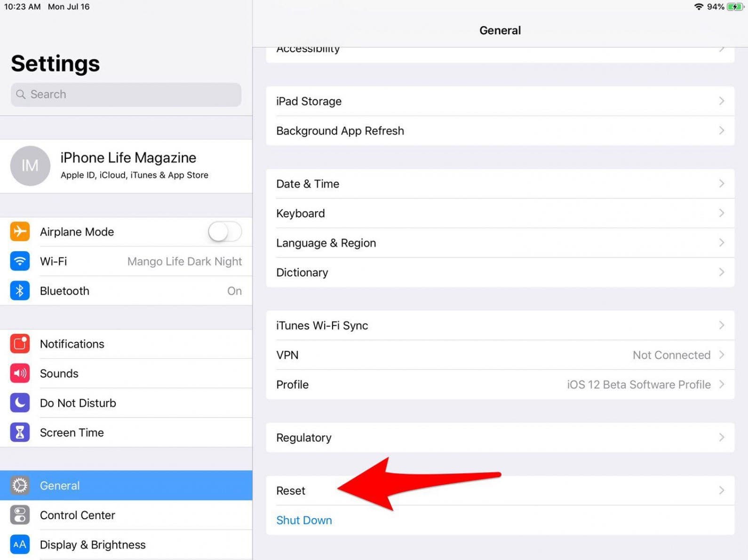
Task: Toggle the Airplane Mode switch
Action: pos(225,231)
